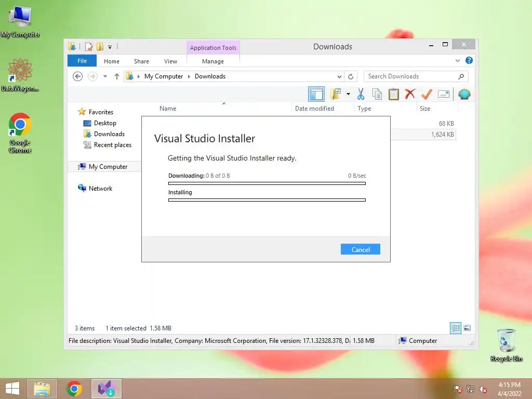Switch to the View ribbon tab
Viewport: 532px width, 399px height.
coord(170,61)
